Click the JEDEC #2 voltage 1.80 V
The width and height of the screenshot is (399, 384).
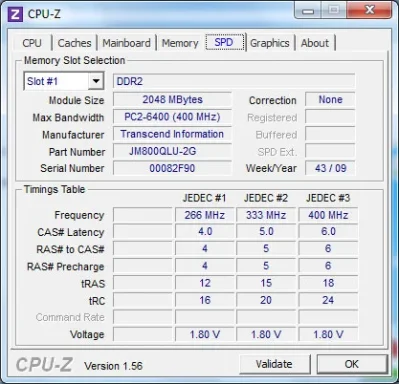266,334
